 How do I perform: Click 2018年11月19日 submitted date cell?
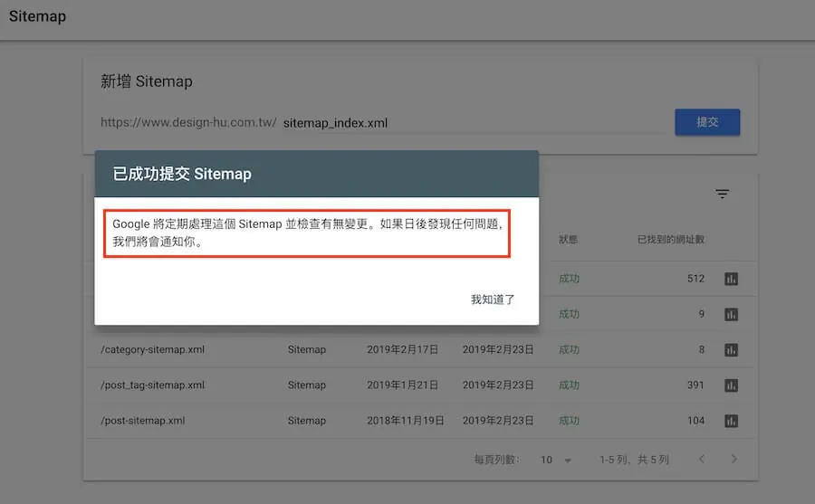click(x=405, y=421)
